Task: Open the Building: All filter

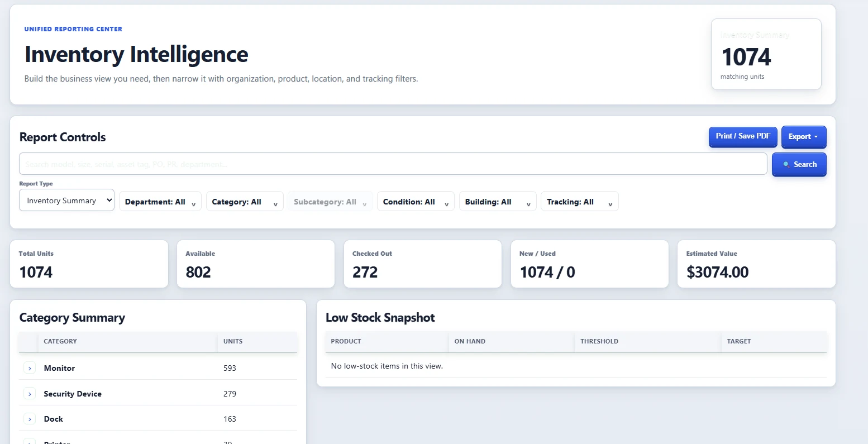Action: 497,202
